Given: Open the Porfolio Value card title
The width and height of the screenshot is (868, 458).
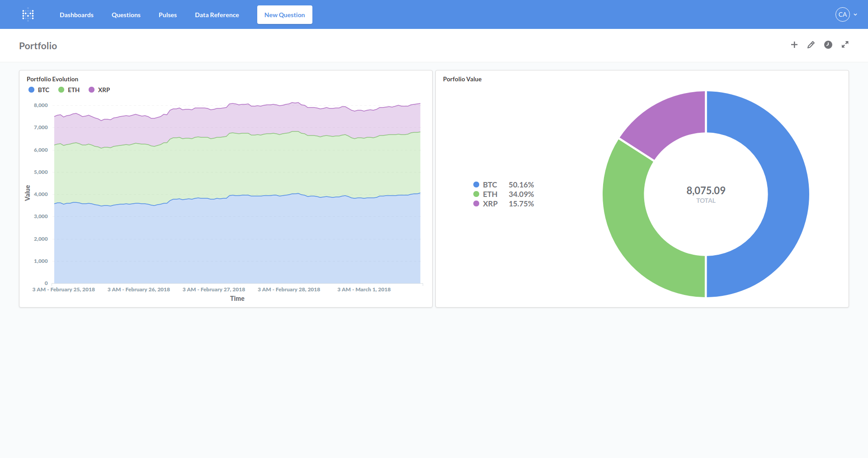Looking at the screenshot, I should pos(462,79).
